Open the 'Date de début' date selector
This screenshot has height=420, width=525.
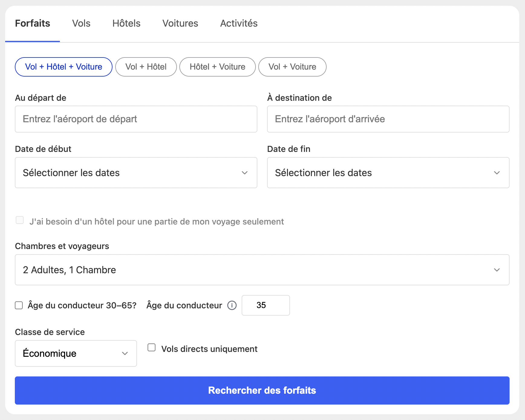pyautogui.click(x=136, y=172)
